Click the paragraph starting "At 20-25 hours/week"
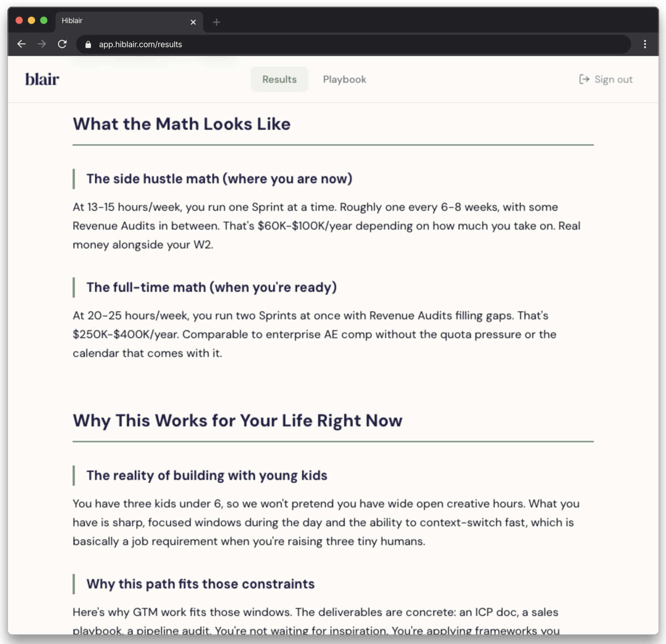Screen dimensions: 666x644 click(x=314, y=334)
